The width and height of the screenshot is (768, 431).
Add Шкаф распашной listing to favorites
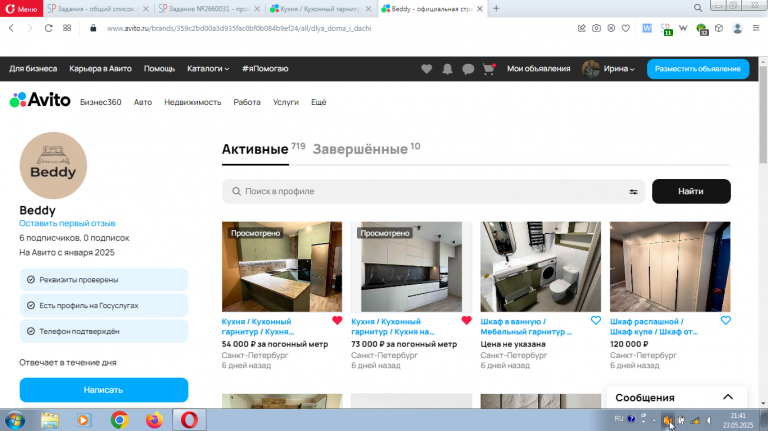click(x=725, y=320)
